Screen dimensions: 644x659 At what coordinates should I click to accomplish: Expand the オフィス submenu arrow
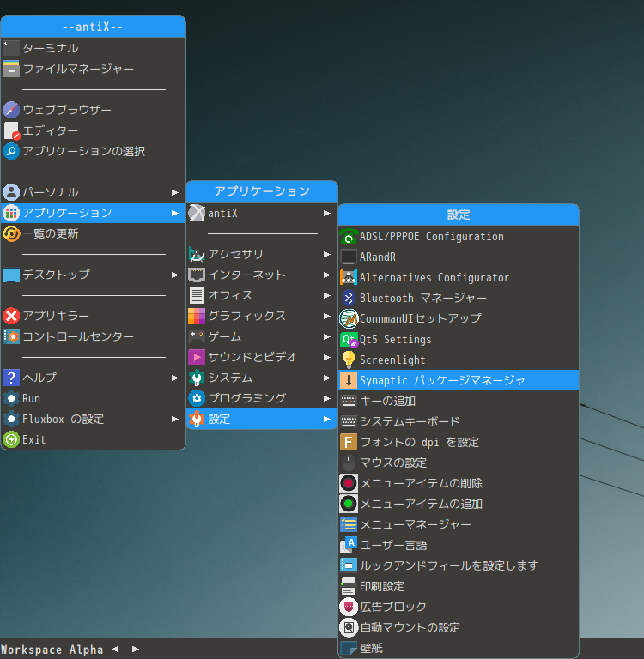pos(327,295)
